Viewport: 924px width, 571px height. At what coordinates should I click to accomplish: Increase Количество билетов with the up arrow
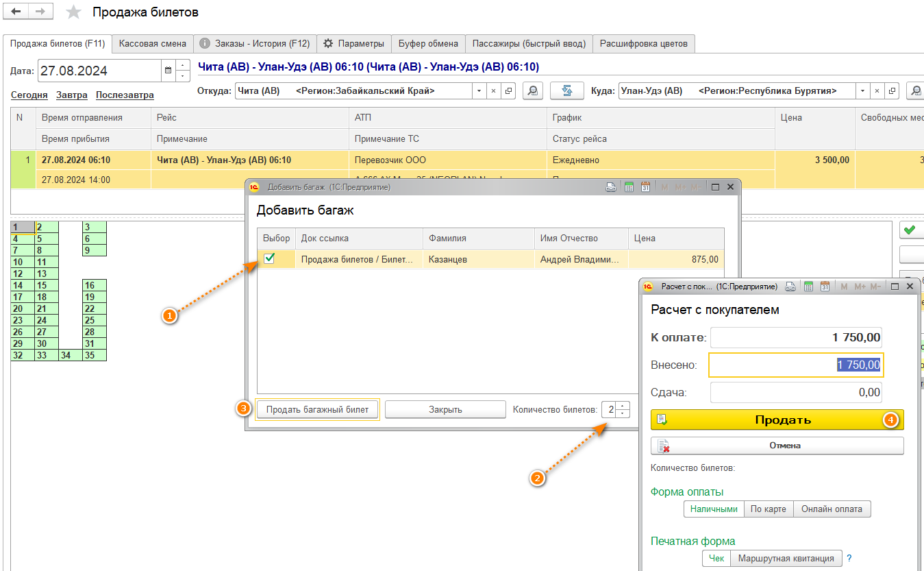622,406
